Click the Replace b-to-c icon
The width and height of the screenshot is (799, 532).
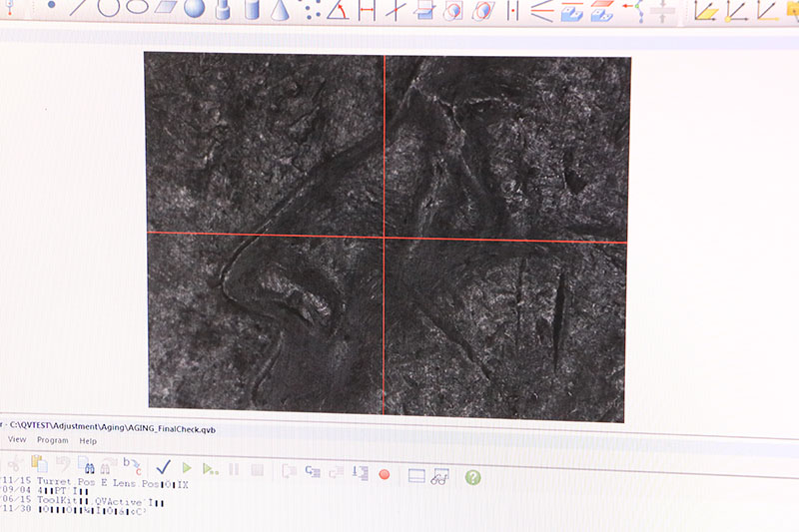click(132, 466)
